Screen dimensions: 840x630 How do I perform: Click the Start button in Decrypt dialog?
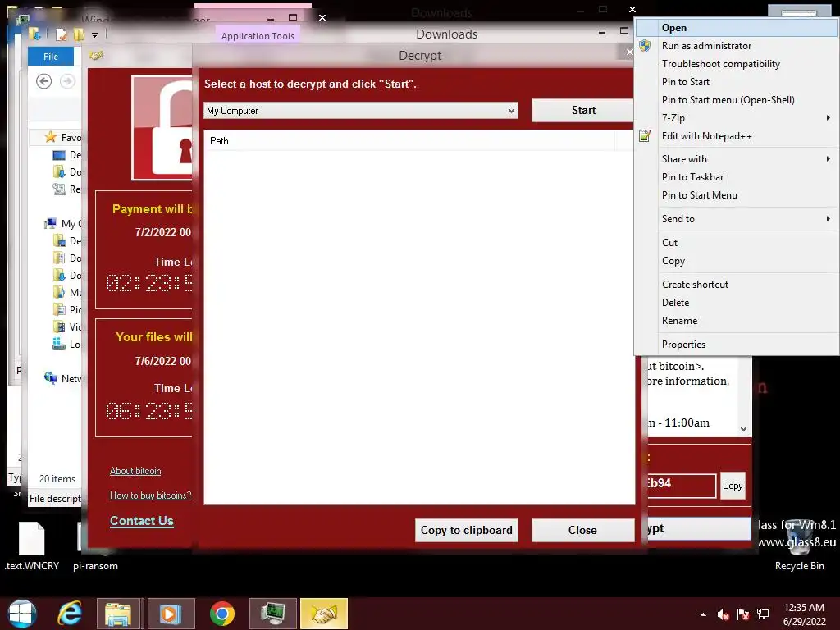click(x=583, y=111)
